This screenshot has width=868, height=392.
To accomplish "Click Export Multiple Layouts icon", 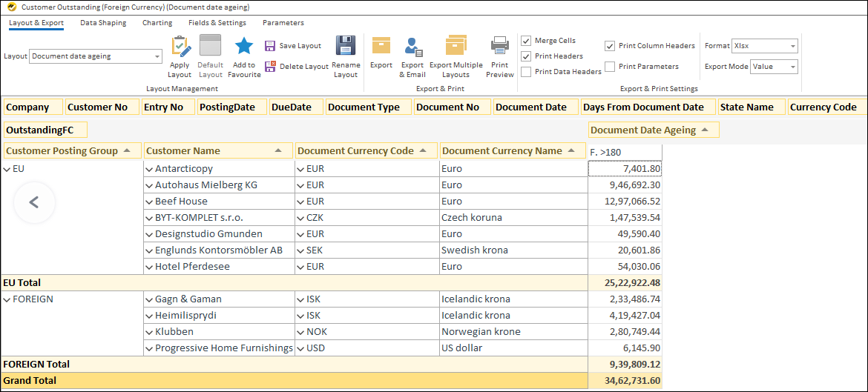I will coord(456,46).
